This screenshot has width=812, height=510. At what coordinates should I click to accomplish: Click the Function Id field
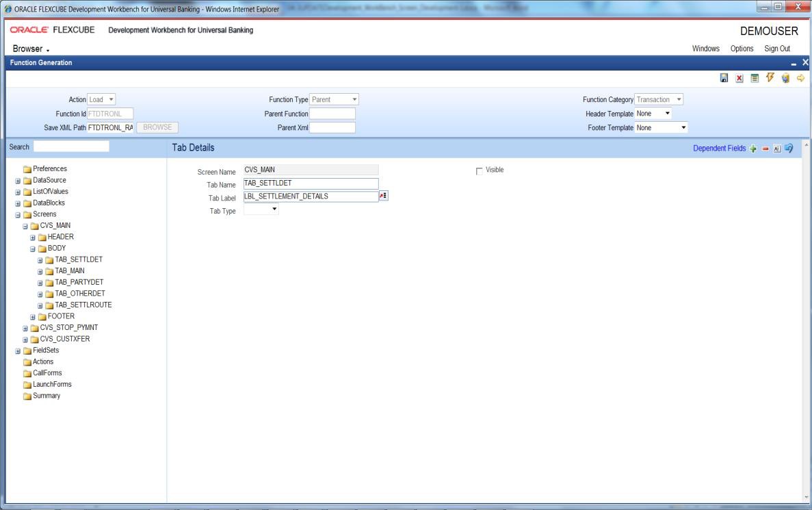[x=110, y=114]
